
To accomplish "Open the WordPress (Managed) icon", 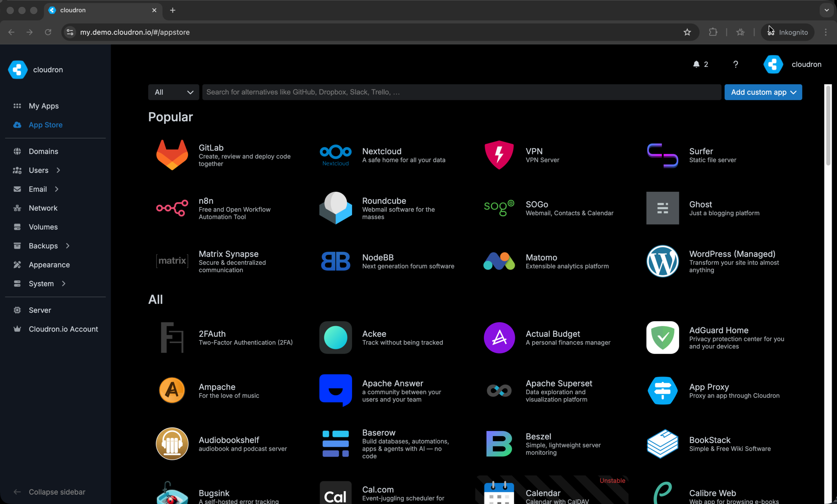I will pos(662,261).
